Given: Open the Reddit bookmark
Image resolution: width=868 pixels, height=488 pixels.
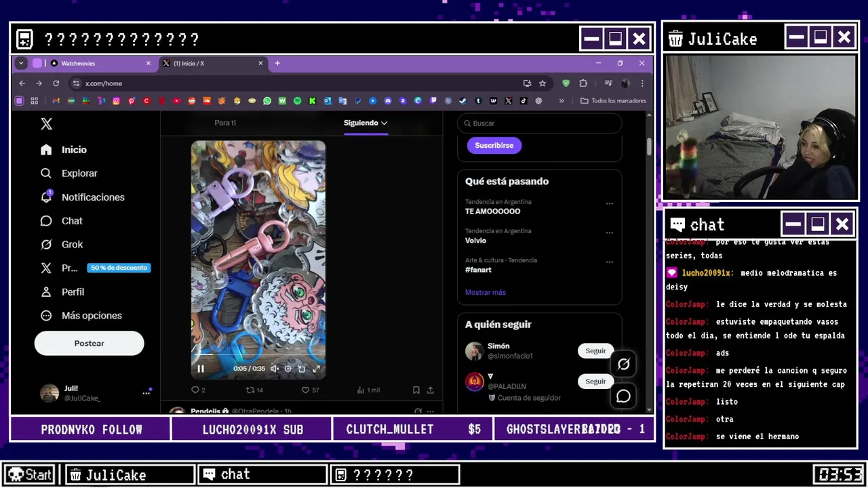Looking at the screenshot, I should tap(192, 101).
